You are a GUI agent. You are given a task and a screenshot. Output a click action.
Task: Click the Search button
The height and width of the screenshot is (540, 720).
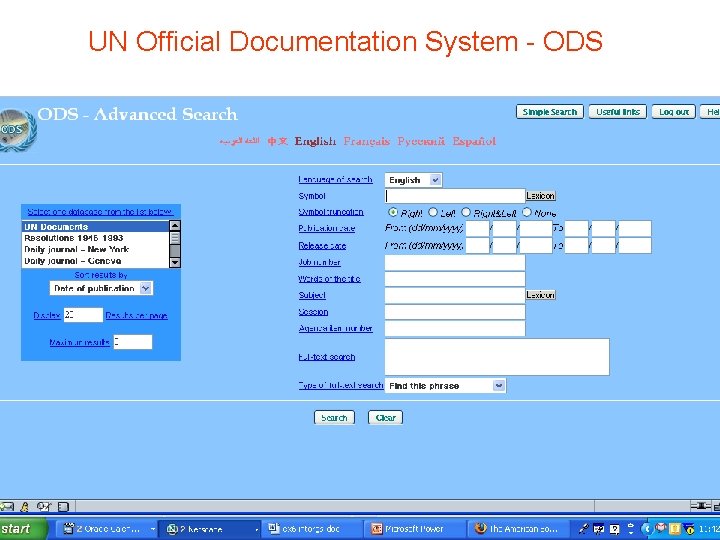[x=334, y=417]
